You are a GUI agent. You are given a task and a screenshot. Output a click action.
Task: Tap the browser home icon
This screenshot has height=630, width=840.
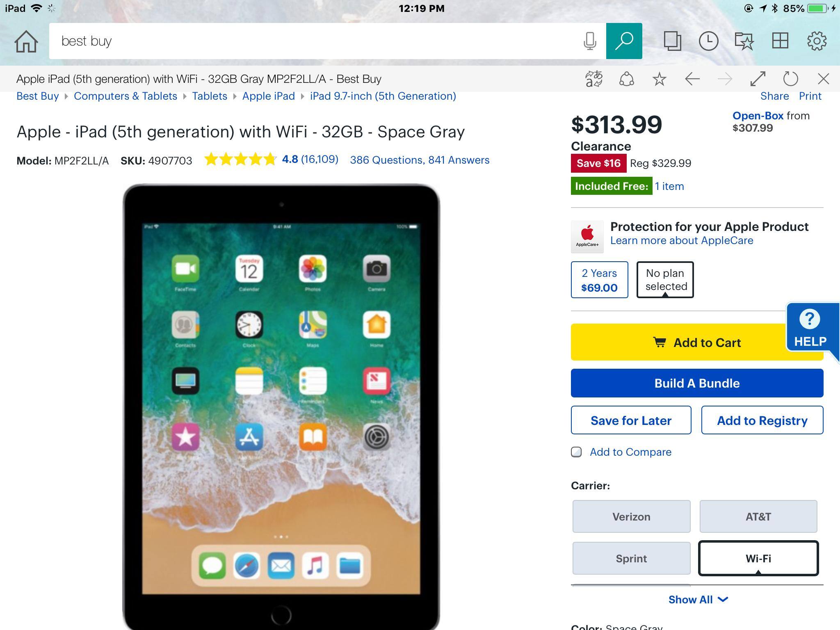(26, 41)
